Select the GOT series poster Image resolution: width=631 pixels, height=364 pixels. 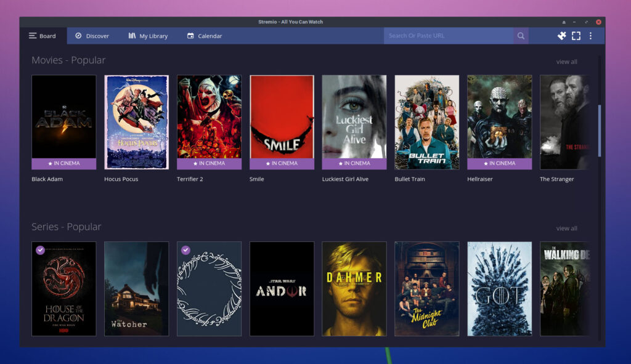pos(499,289)
